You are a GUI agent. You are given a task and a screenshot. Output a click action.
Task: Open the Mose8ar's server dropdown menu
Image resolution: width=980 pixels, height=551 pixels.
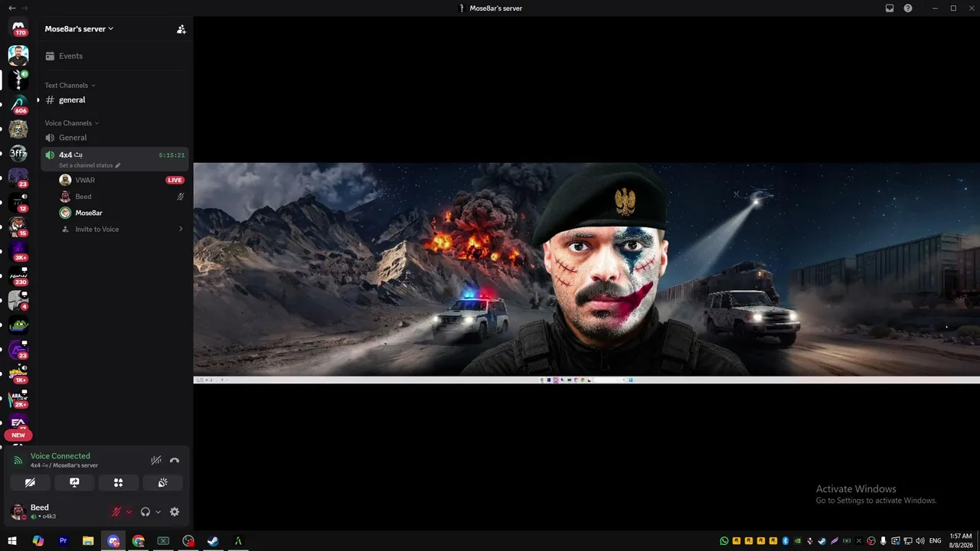coord(79,29)
